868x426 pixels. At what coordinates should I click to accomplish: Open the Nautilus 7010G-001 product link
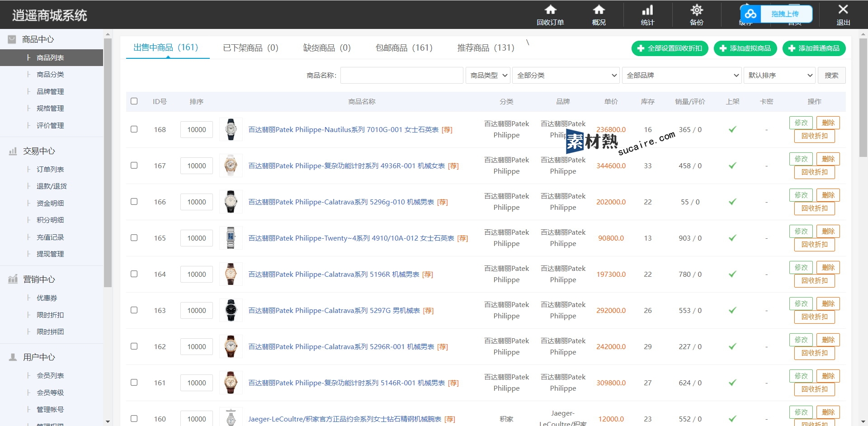click(x=344, y=129)
